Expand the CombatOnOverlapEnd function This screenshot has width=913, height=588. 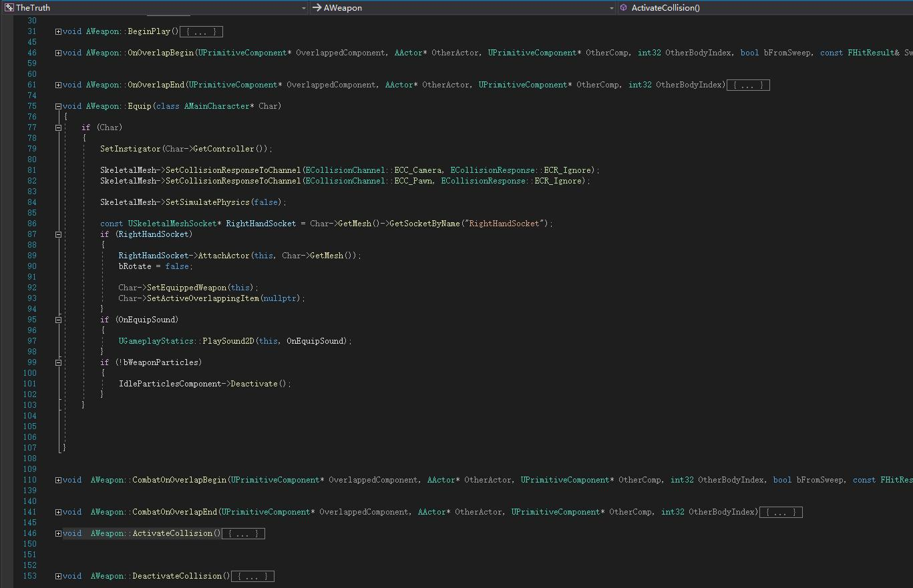click(58, 512)
